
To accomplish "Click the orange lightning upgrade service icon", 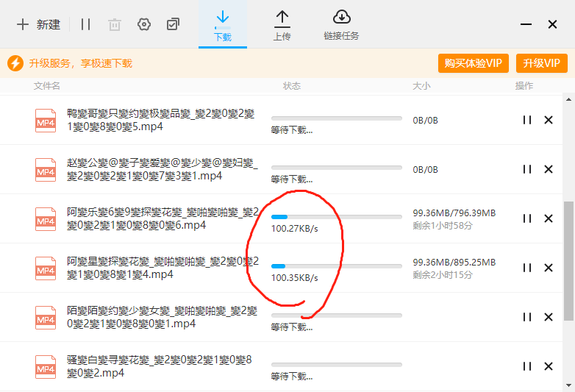I will click(x=15, y=64).
